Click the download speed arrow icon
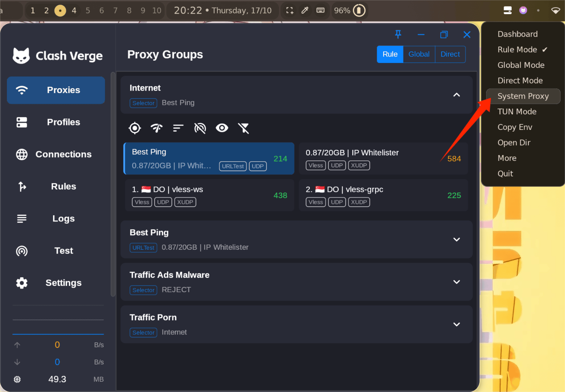The height and width of the screenshot is (392, 565). (17, 362)
